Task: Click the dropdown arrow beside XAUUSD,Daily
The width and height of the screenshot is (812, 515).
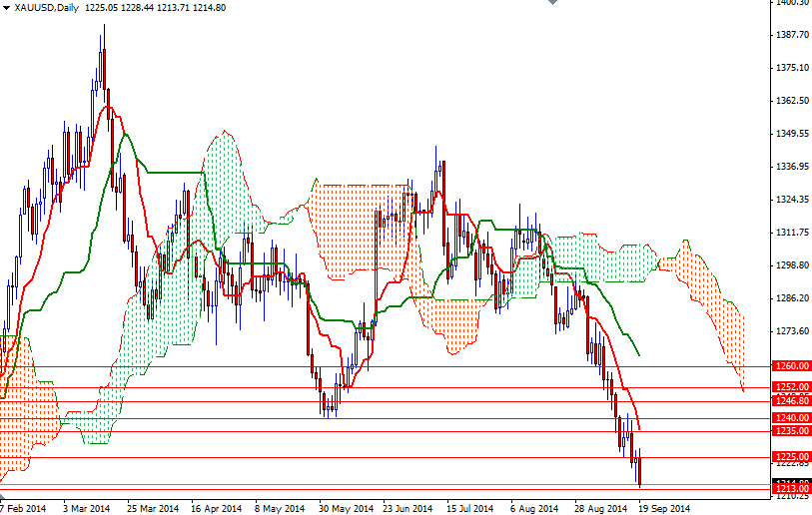Action: tap(6, 7)
